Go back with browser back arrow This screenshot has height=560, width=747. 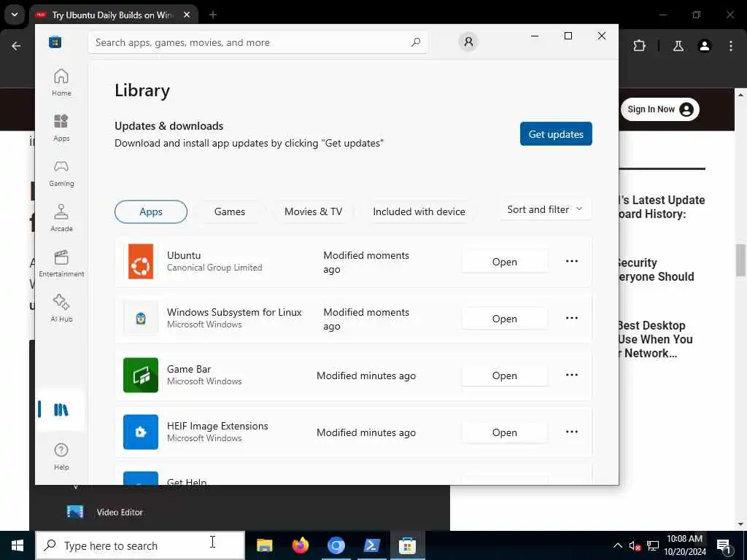16,46
